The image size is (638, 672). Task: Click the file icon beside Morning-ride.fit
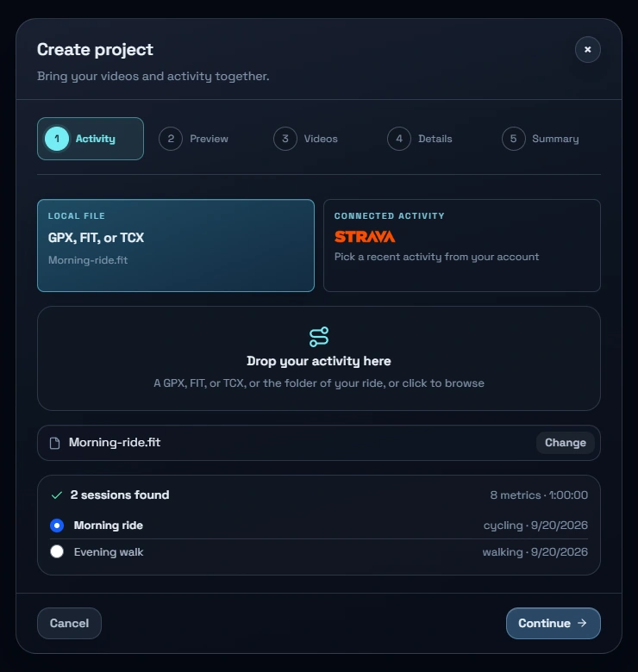click(54, 443)
